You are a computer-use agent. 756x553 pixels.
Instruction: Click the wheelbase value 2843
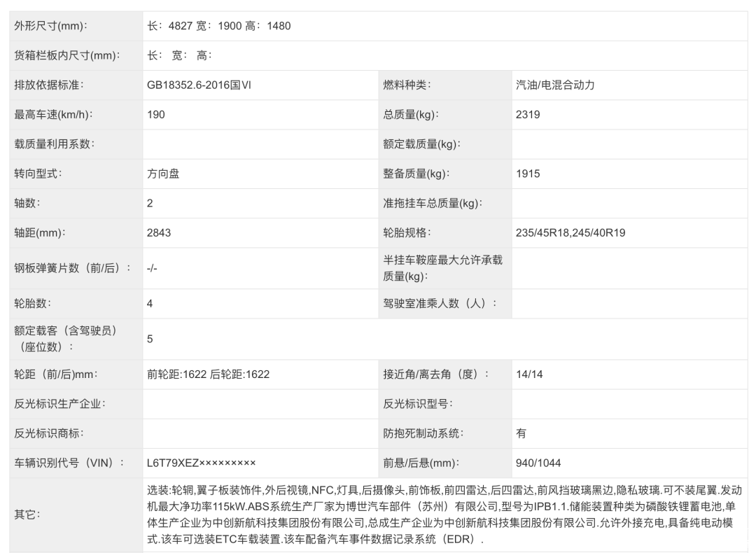pyautogui.click(x=159, y=232)
